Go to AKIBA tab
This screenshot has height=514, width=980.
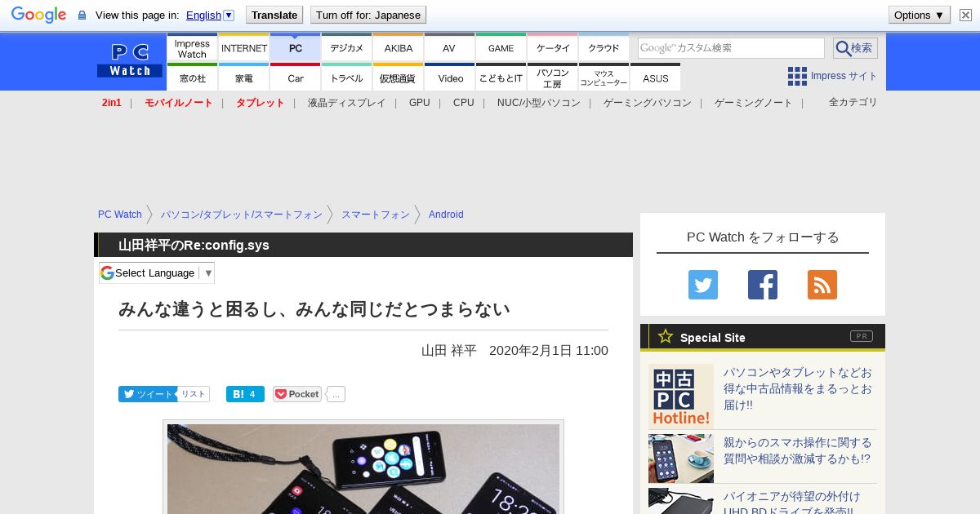(x=399, y=48)
